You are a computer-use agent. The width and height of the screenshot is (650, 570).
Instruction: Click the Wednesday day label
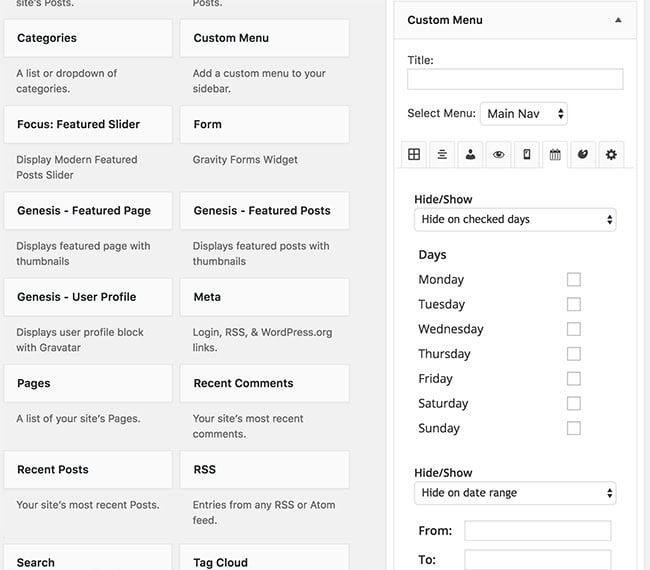coord(451,329)
